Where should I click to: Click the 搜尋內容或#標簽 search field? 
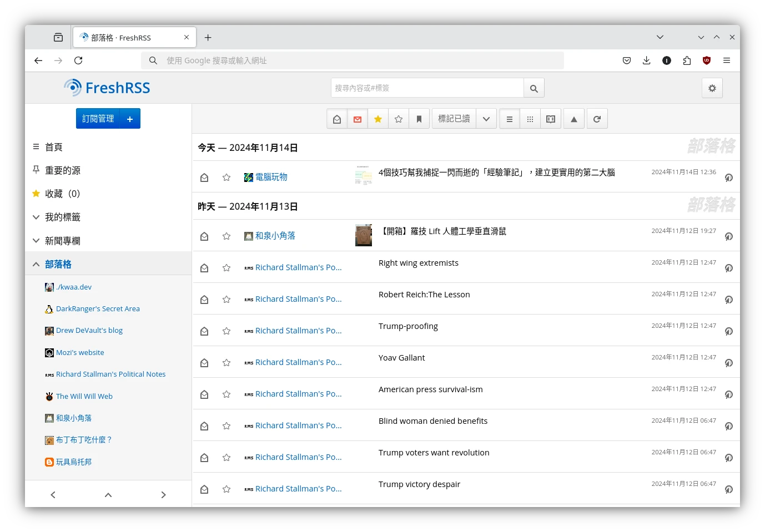(x=427, y=88)
